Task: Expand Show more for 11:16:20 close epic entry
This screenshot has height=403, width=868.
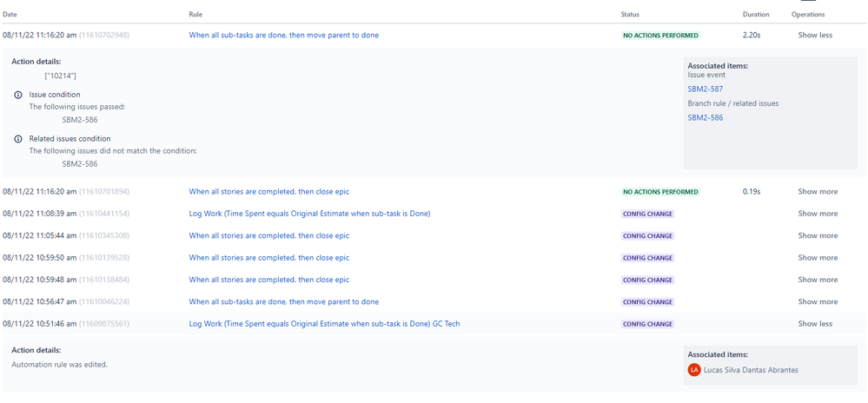Action: point(818,192)
